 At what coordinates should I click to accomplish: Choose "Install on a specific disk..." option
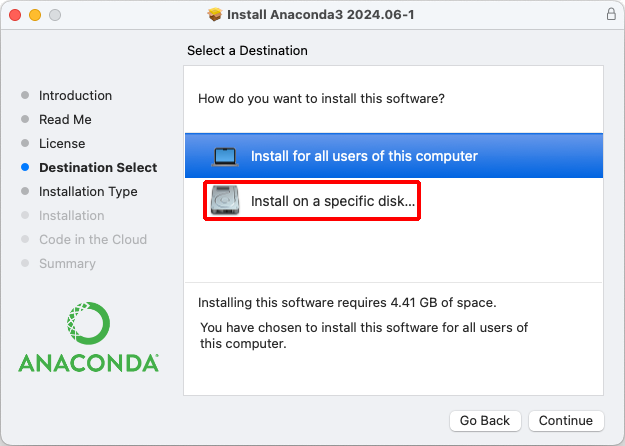pos(333,201)
